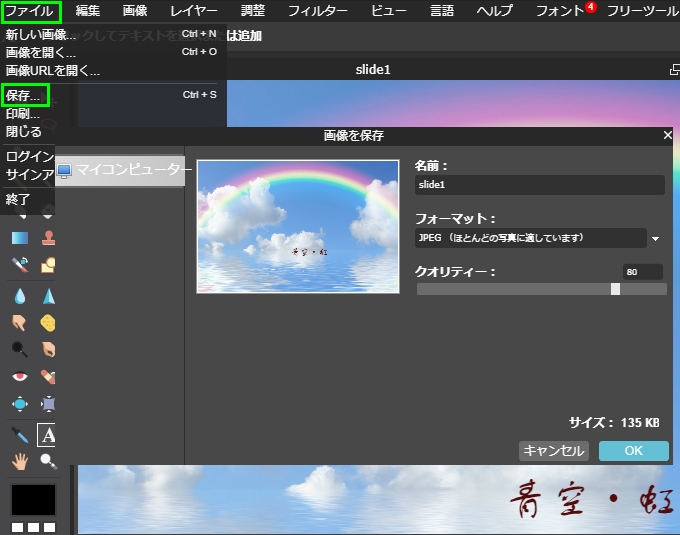
Task: Open the フィルター menu
Action: point(318,11)
